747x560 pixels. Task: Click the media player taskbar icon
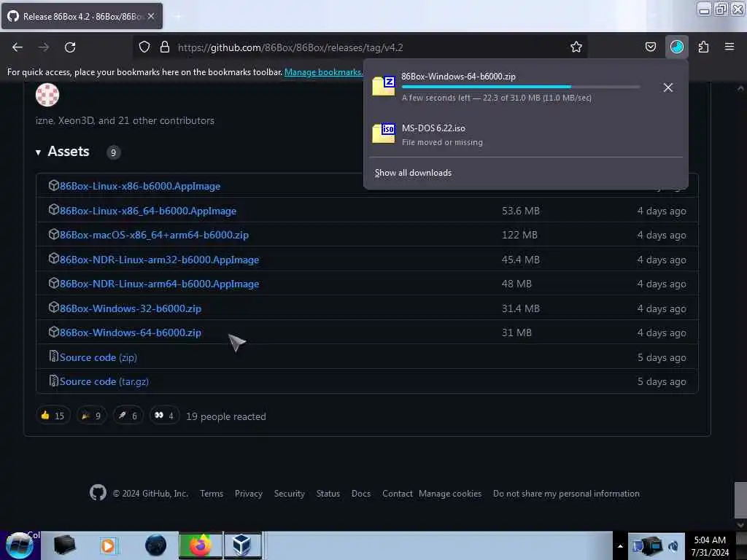108,545
